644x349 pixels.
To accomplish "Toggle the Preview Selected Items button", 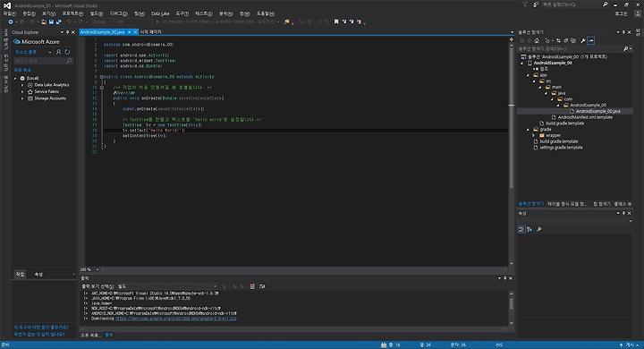I will click(x=591, y=40).
